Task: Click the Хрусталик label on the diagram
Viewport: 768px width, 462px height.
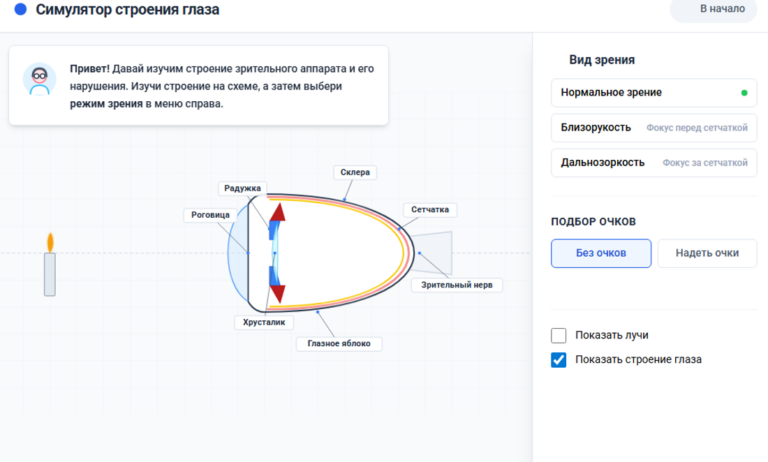Action: [264, 322]
